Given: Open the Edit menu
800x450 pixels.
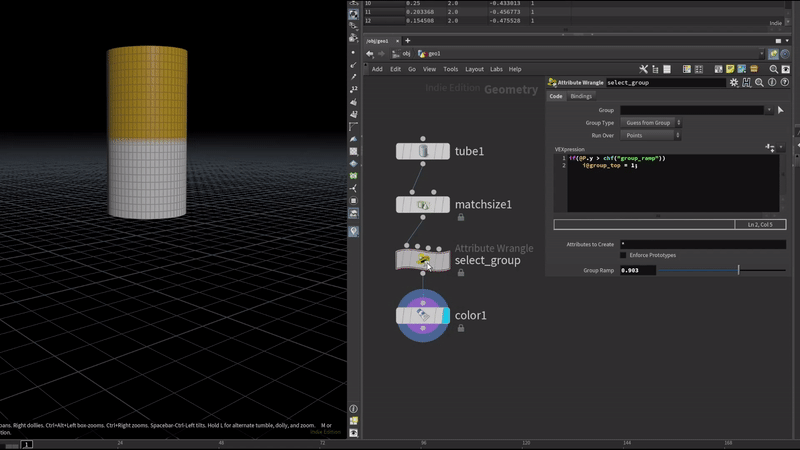Looking at the screenshot, I should click(x=395, y=69).
